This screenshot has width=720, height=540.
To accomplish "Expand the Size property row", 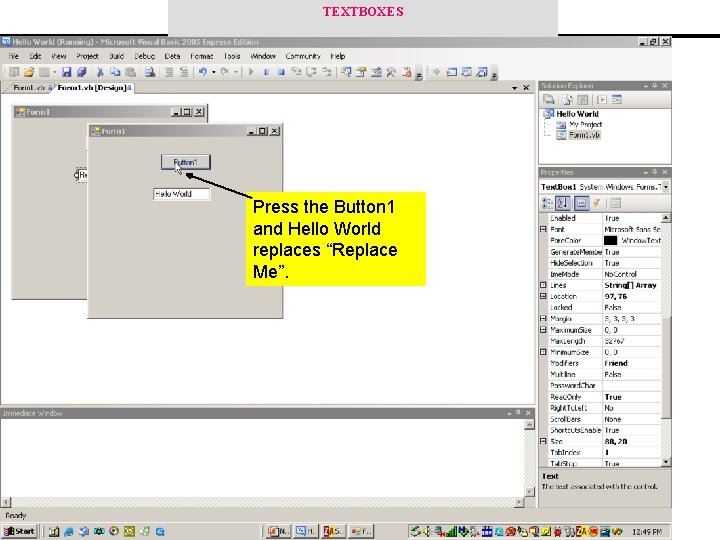I will 543,441.
